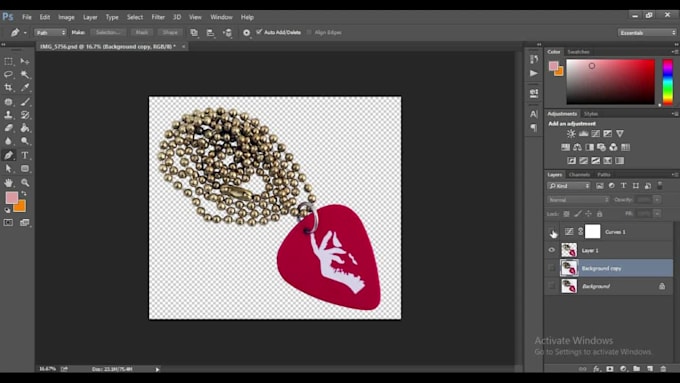Viewport: 680px width, 383px height.
Task: Open the Fill slider dropdown arrow
Action: (657, 213)
